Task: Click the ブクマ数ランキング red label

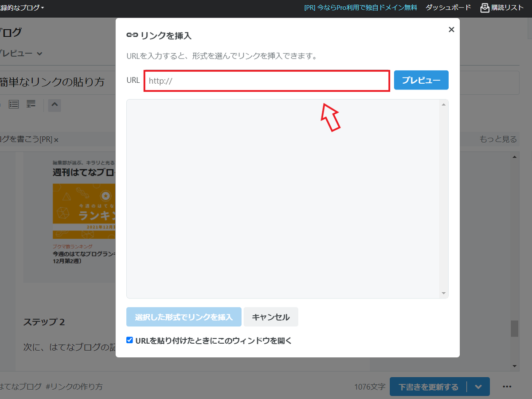Action: point(73,246)
